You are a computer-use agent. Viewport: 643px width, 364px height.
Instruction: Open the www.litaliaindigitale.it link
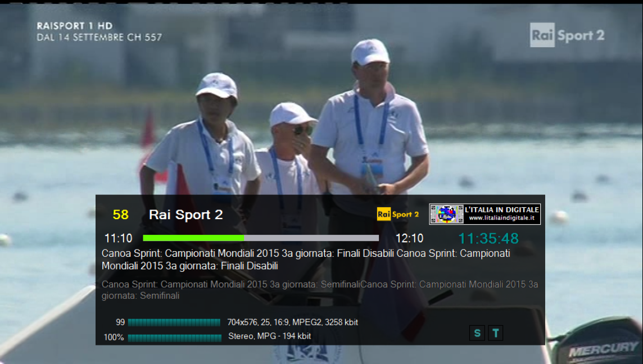click(502, 218)
